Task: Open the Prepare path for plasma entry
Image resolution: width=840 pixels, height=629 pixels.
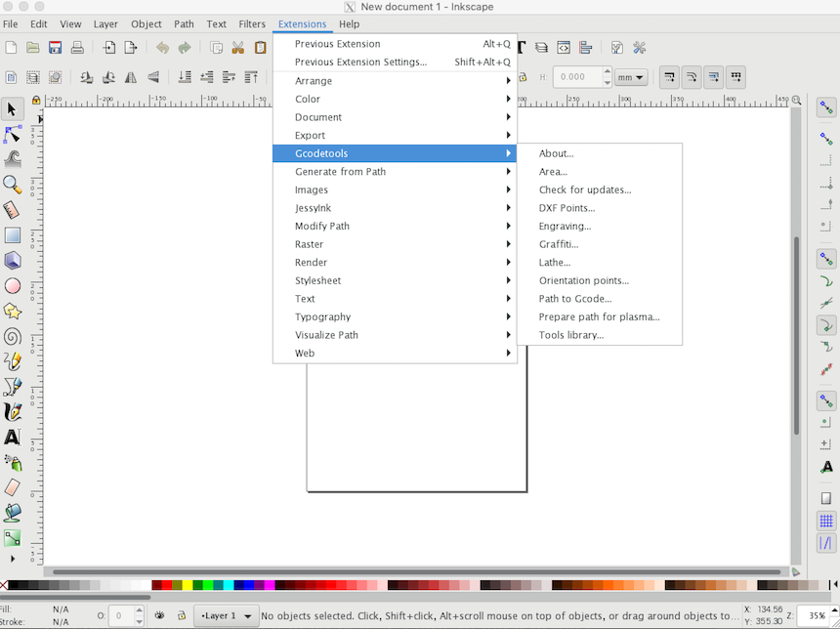Action: [x=600, y=316]
